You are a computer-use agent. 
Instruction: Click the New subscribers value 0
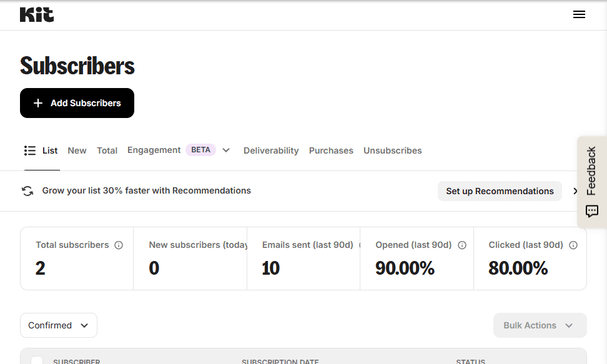tap(154, 268)
